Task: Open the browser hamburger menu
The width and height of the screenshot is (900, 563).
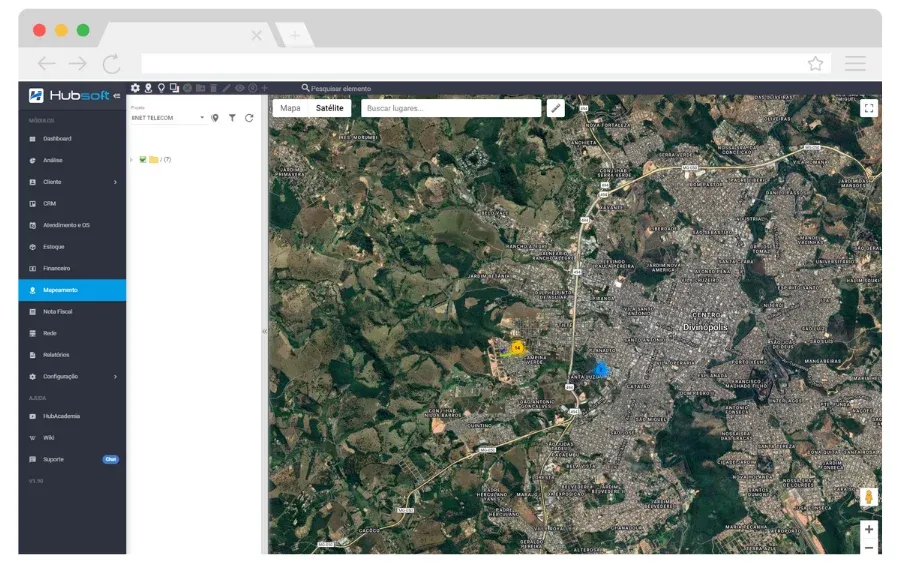Action: tap(855, 63)
